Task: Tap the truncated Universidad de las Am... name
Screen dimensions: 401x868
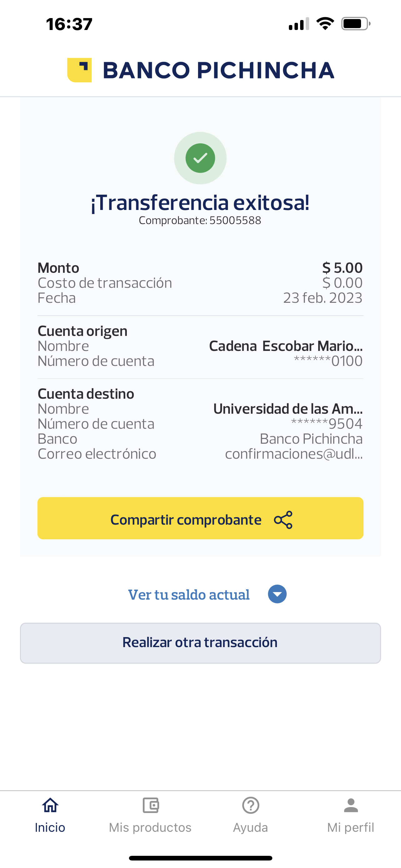Action: 288,409
